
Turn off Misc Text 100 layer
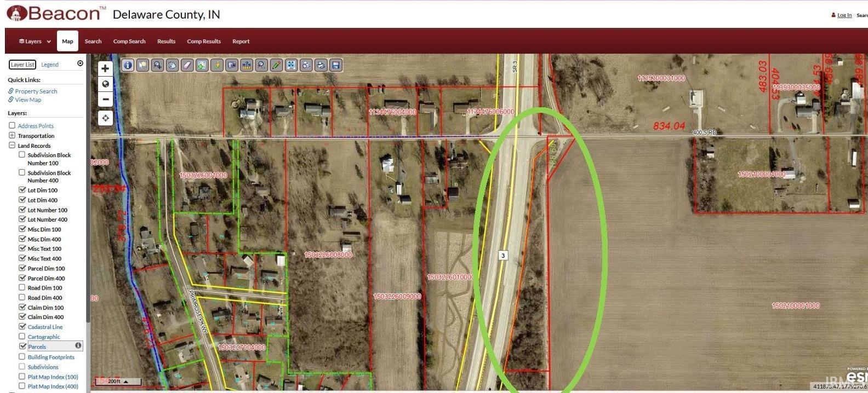tap(22, 248)
